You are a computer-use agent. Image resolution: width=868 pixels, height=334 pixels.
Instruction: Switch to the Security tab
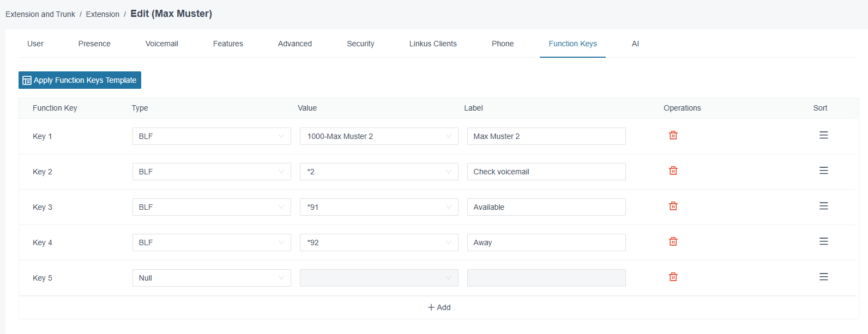coord(360,44)
